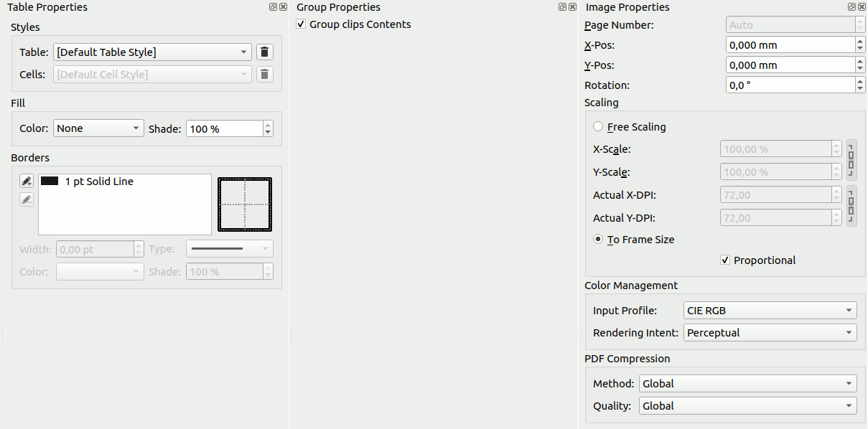
Task: Open the Table style dropdown
Action: click(152, 52)
